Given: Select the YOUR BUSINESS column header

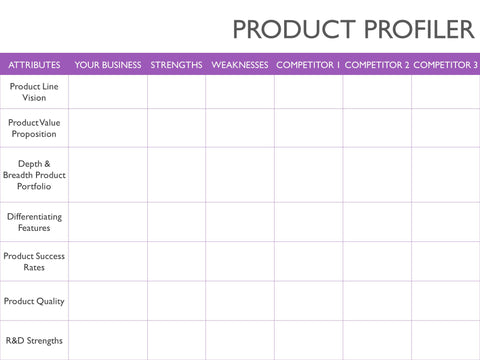Looking at the screenshot, I should pos(108,65).
